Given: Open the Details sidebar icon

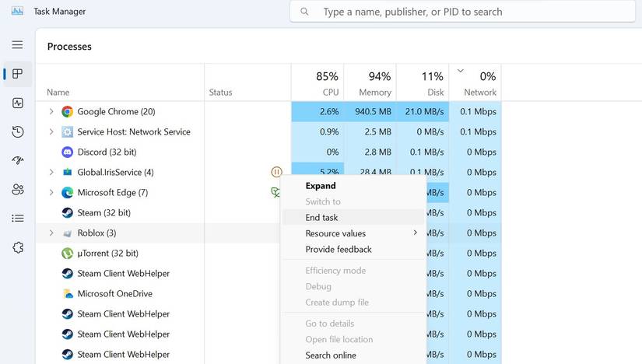Looking at the screenshot, I should (x=17, y=219).
